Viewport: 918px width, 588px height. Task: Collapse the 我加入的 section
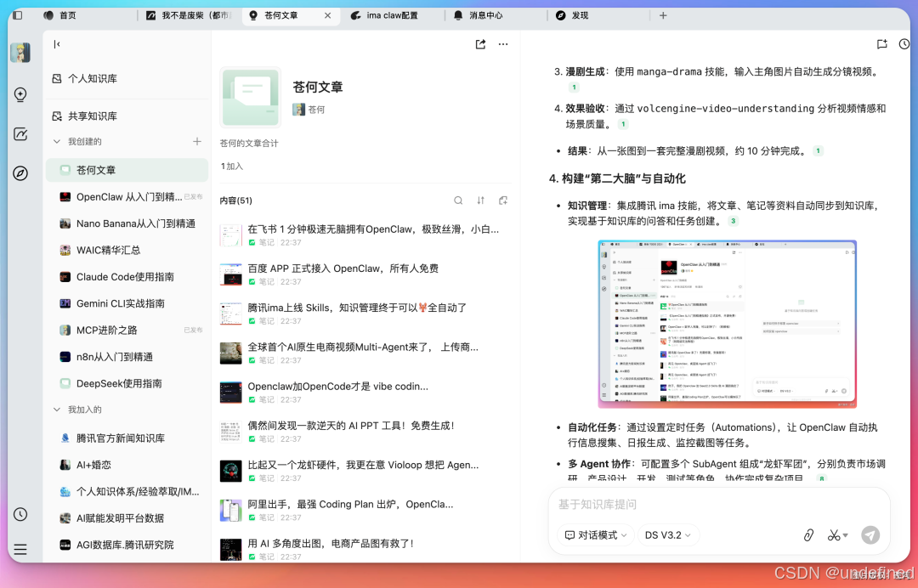tap(57, 410)
